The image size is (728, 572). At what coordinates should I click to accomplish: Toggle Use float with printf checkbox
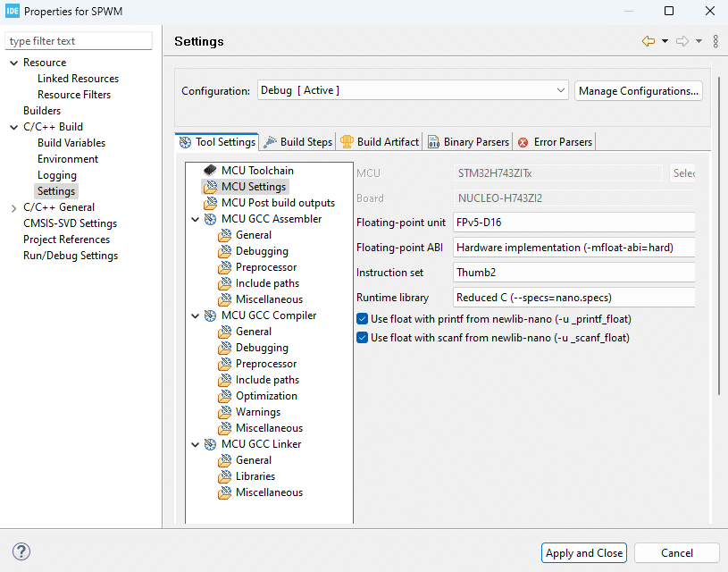point(362,319)
